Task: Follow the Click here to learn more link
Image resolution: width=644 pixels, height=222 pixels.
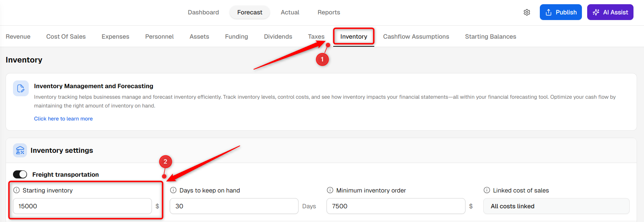Action: tap(63, 119)
